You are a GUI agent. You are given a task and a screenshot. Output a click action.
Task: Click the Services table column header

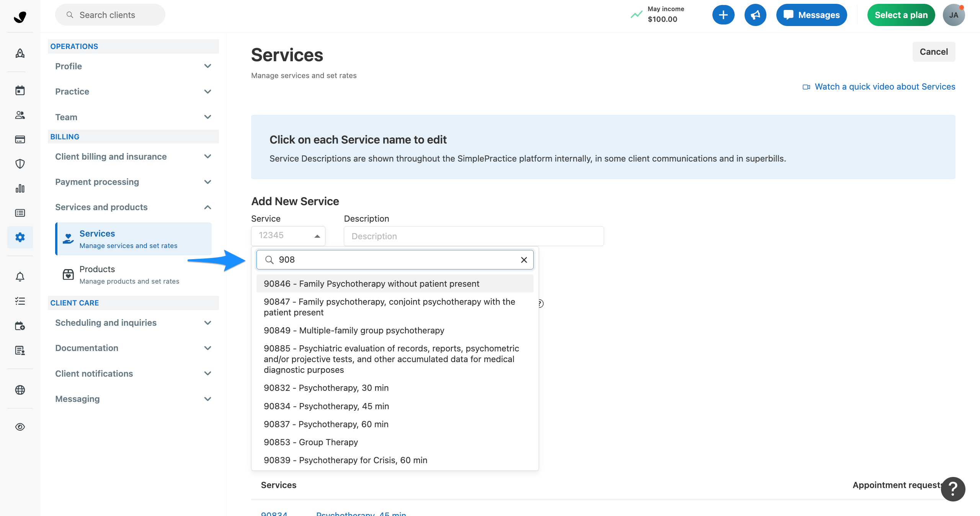tap(279, 485)
